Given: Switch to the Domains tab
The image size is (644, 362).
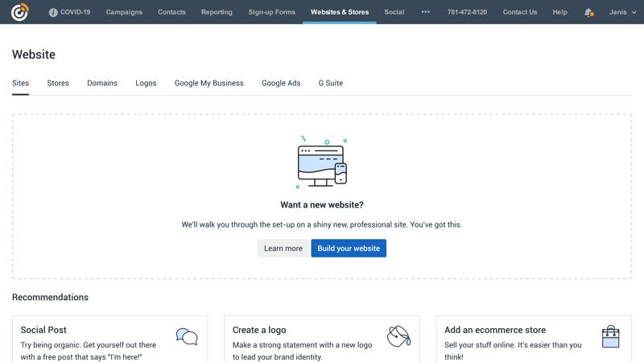Looking at the screenshot, I should (102, 83).
